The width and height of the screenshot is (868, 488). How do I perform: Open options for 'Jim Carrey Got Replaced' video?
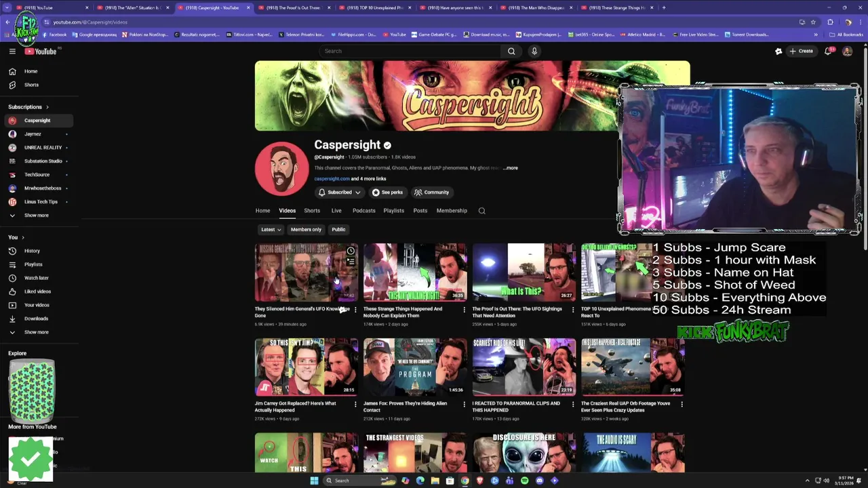coord(355,404)
